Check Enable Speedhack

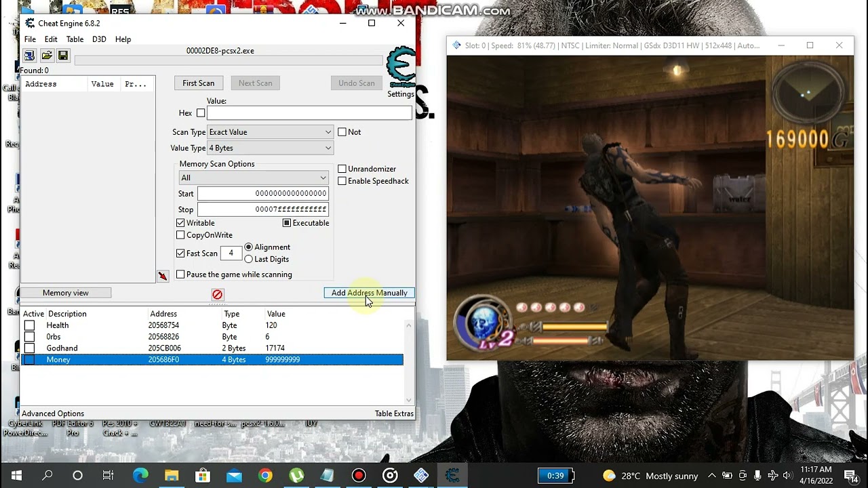tap(342, 181)
